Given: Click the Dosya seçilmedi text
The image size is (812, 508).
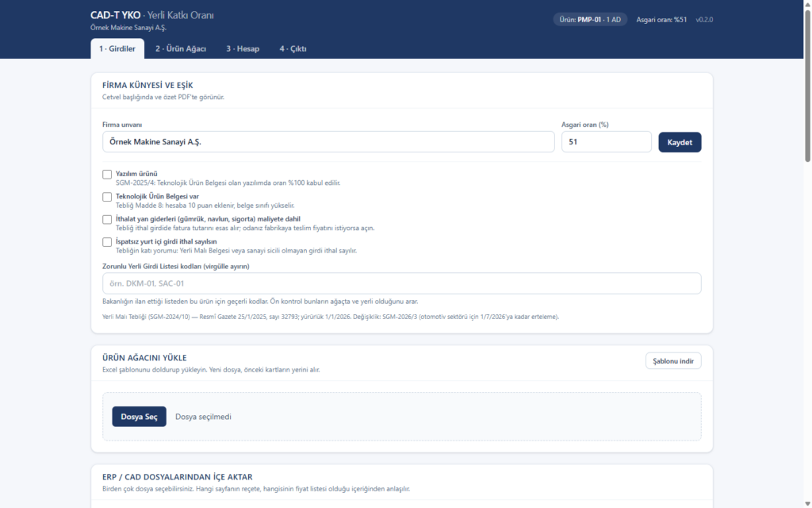Looking at the screenshot, I should [x=203, y=417].
